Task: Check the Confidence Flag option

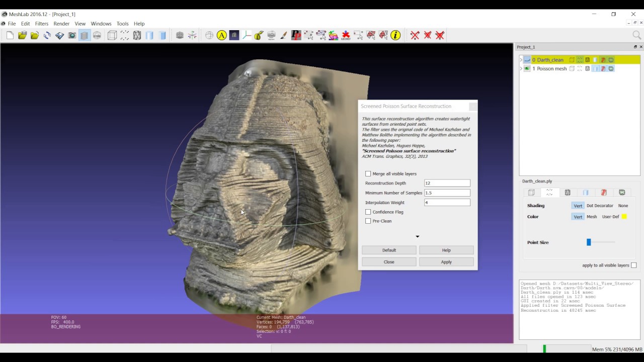Action: coord(368,212)
